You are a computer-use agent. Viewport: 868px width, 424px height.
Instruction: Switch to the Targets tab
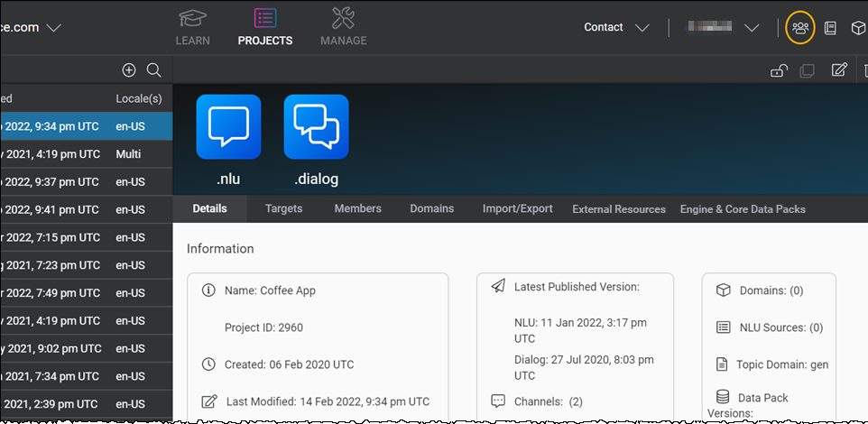tap(283, 208)
